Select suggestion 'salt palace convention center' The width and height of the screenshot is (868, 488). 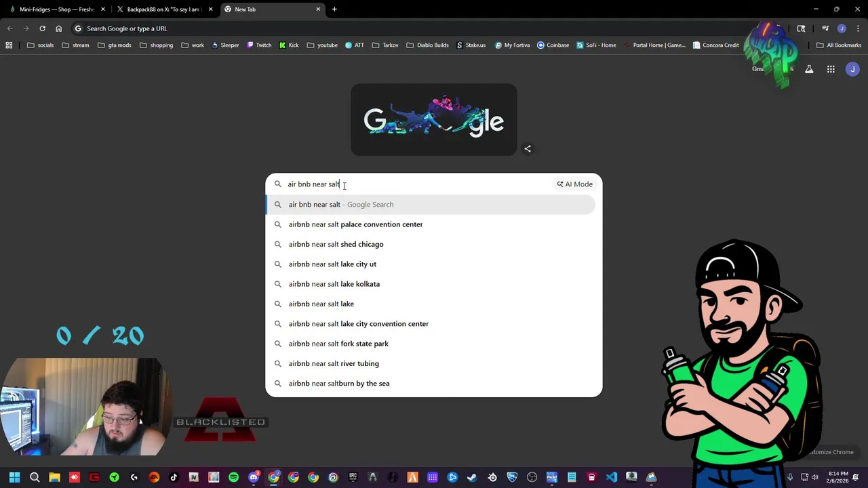click(430, 224)
